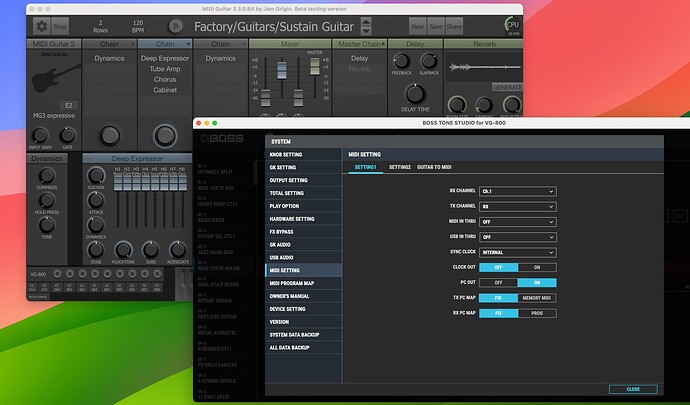The width and height of the screenshot is (690, 405).
Task: Set CLOCK OUT to OFF
Action: [498, 267]
